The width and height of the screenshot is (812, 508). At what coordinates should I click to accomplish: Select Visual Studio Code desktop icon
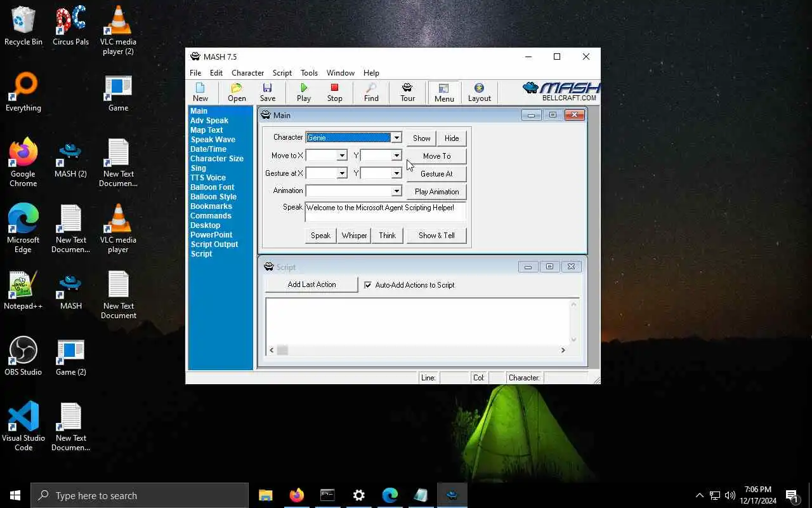(x=23, y=427)
